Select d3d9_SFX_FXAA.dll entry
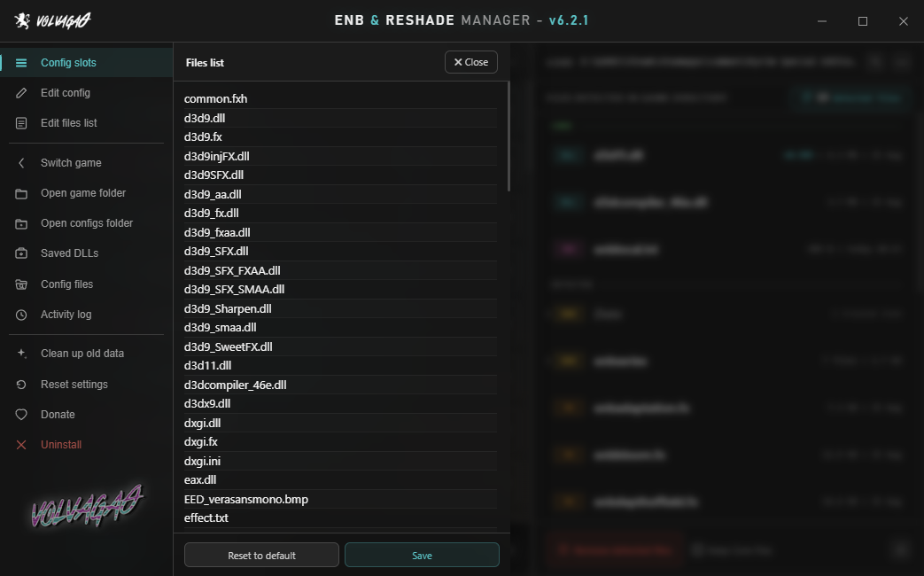This screenshot has width=924, height=576. [x=340, y=270]
